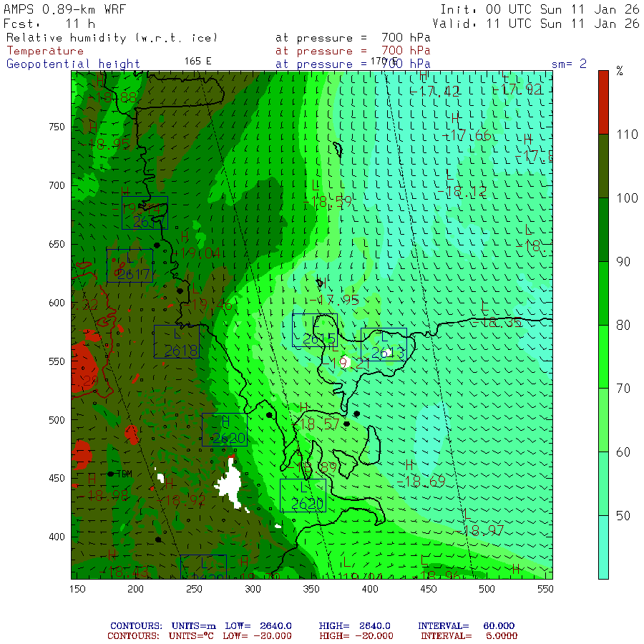Click the "-19.46" temperature low label

[x=208, y=305]
